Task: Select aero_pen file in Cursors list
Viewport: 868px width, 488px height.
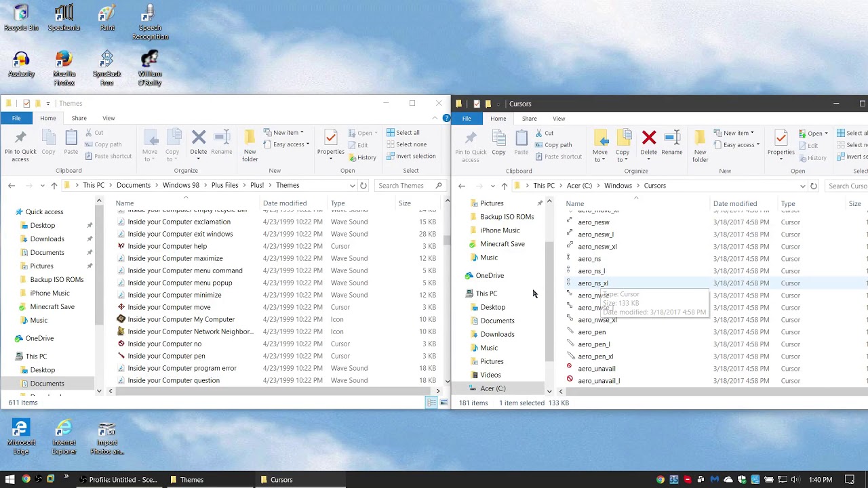Action: pyautogui.click(x=592, y=332)
